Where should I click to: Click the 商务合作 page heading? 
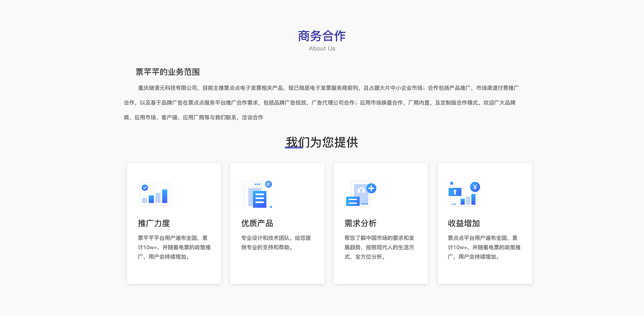coord(322,36)
